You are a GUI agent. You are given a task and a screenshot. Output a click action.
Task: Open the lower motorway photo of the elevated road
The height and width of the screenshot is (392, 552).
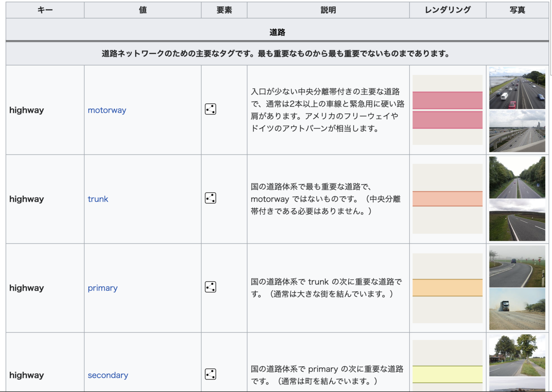tap(517, 131)
